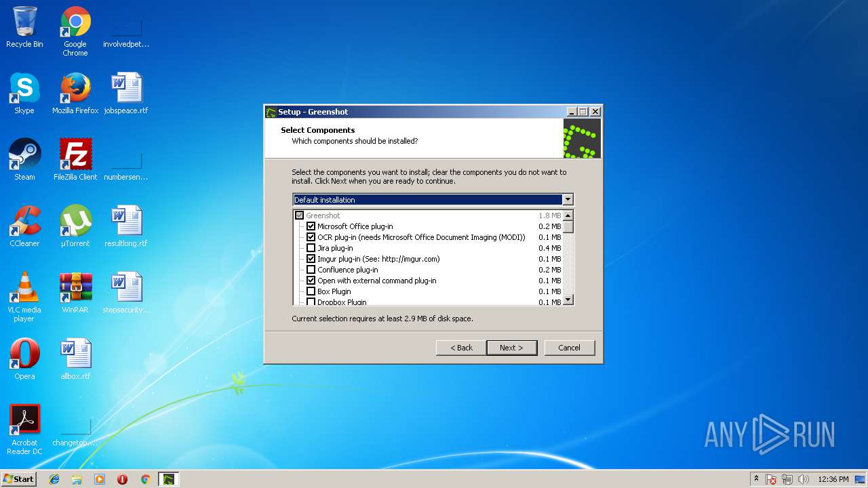Click '1.8 MB' size next to Greenshot
Viewport: 868px width, 488px height.
pyautogui.click(x=550, y=216)
